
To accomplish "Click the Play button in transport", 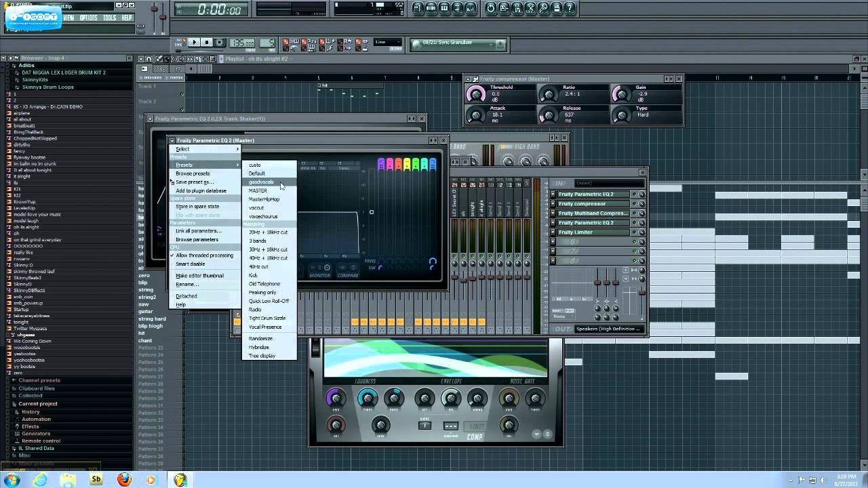I will 195,42.
